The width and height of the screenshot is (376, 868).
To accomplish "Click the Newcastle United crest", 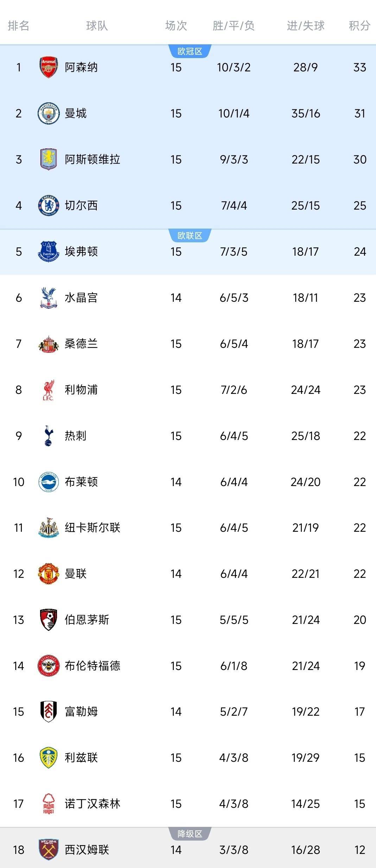I will 49,528.
